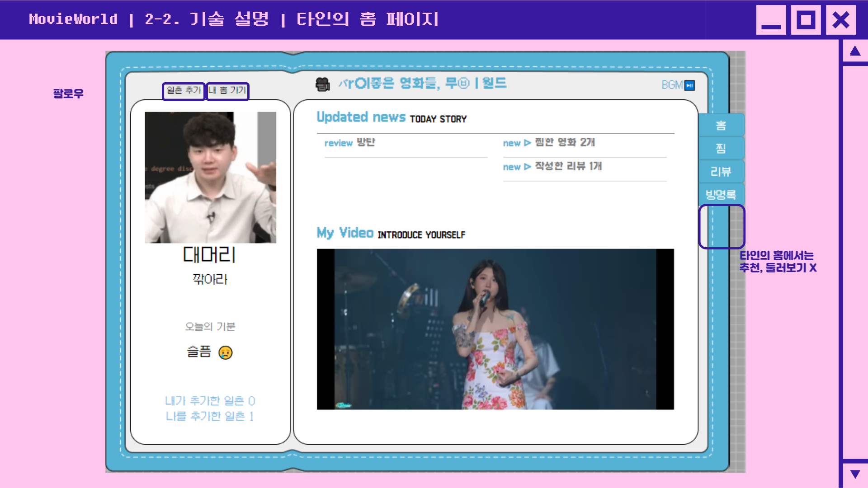Open new 찜한 영화 2개 item
The height and width of the screenshot is (488, 868).
[x=549, y=143]
